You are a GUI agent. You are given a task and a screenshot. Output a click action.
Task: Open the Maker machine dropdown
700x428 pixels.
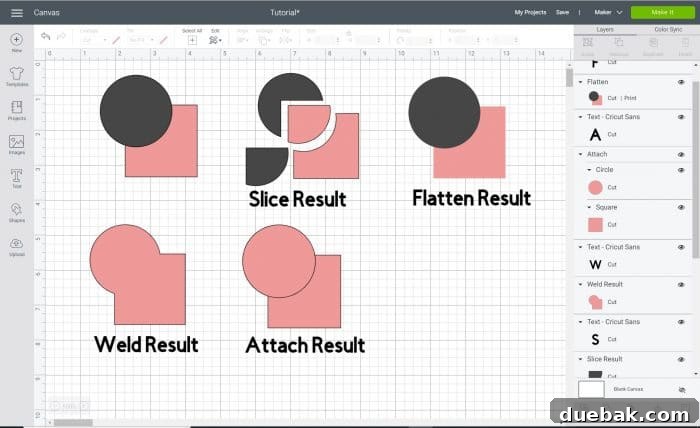[608, 12]
